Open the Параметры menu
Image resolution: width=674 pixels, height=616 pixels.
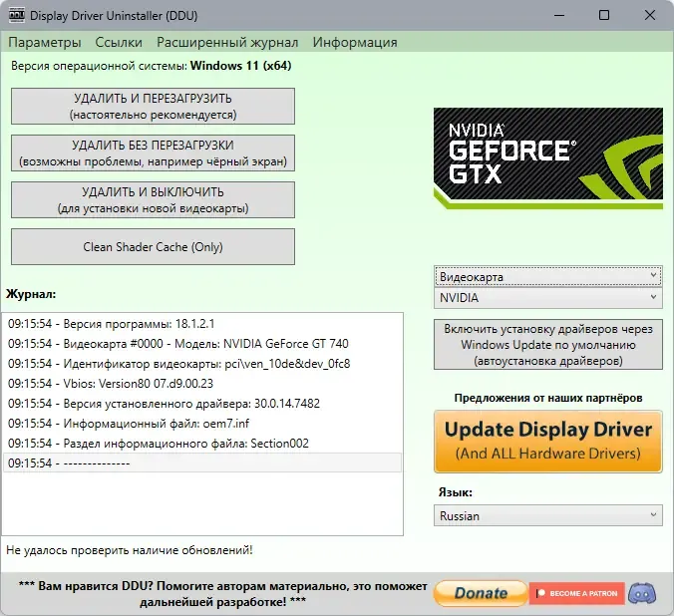pos(45,42)
